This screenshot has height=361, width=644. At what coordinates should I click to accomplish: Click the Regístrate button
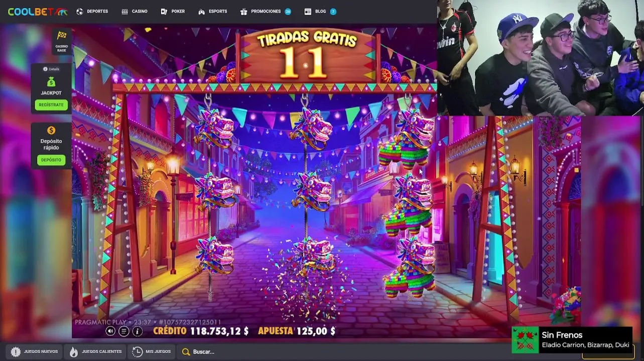[x=51, y=105]
